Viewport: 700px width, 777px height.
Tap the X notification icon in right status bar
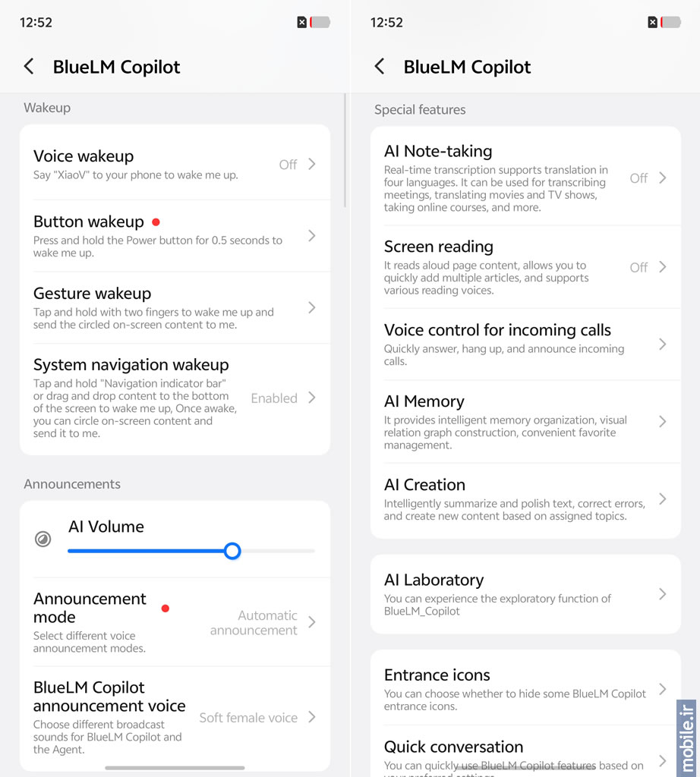(652, 22)
